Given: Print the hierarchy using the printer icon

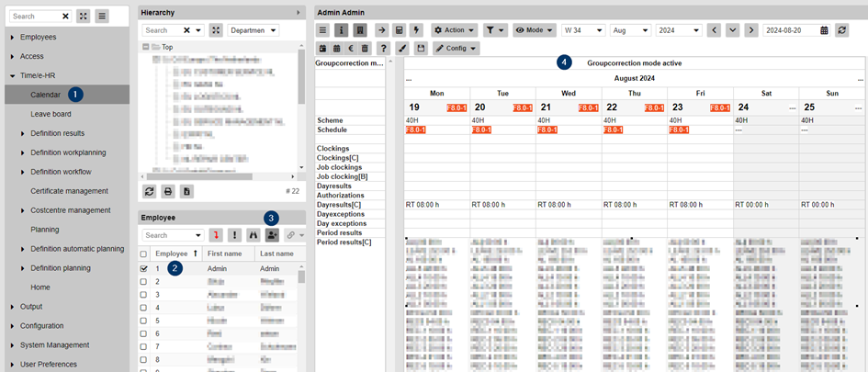Looking at the screenshot, I should (168, 191).
